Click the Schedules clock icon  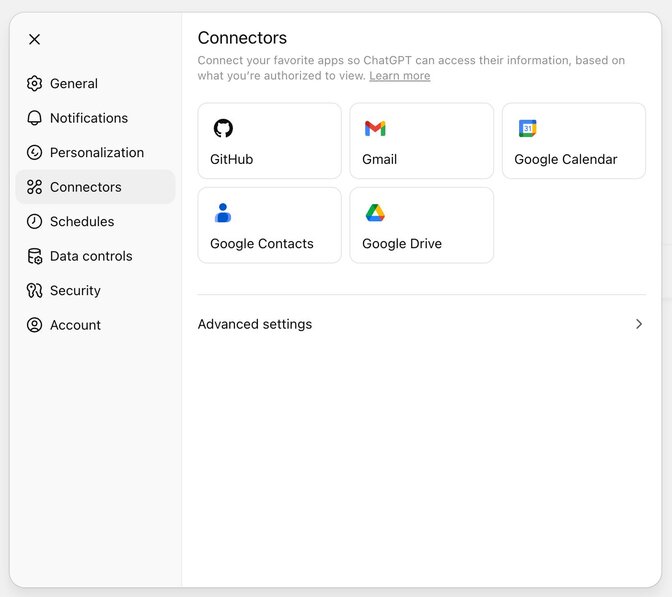coord(34,222)
